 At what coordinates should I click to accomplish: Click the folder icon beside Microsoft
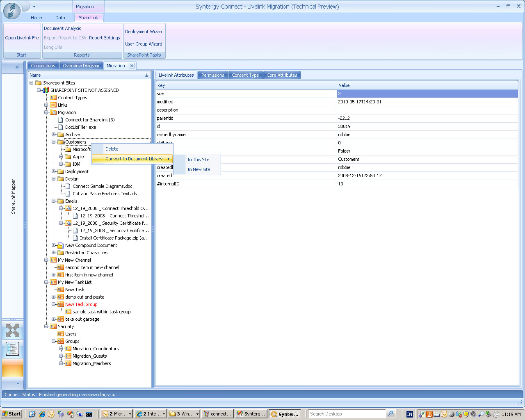(x=68, y=149)
